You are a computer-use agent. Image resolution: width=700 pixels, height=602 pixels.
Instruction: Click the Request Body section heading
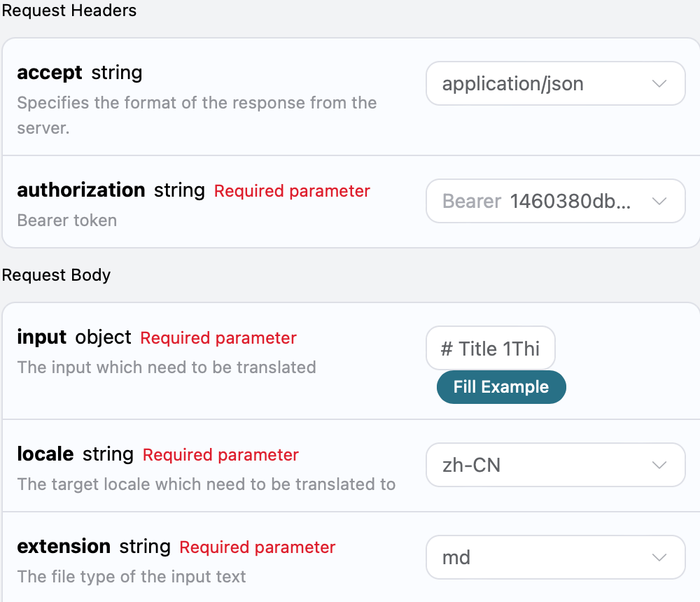(56, 275)
